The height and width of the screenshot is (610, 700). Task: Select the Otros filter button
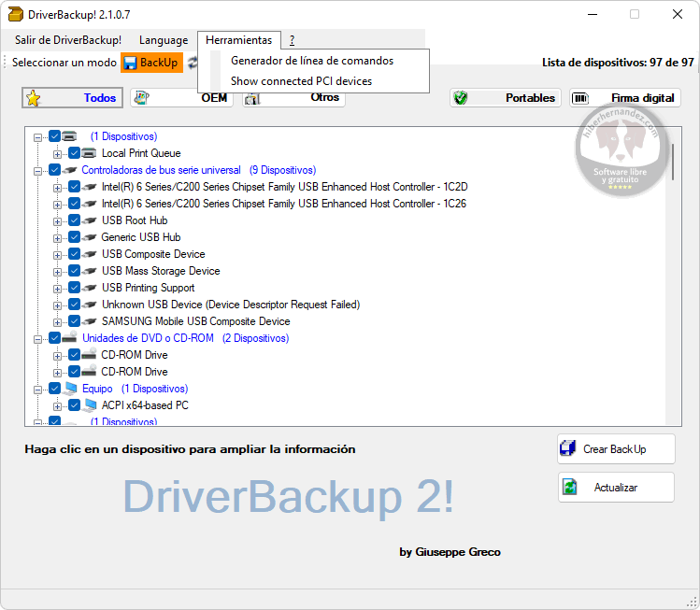pos(293,98)
